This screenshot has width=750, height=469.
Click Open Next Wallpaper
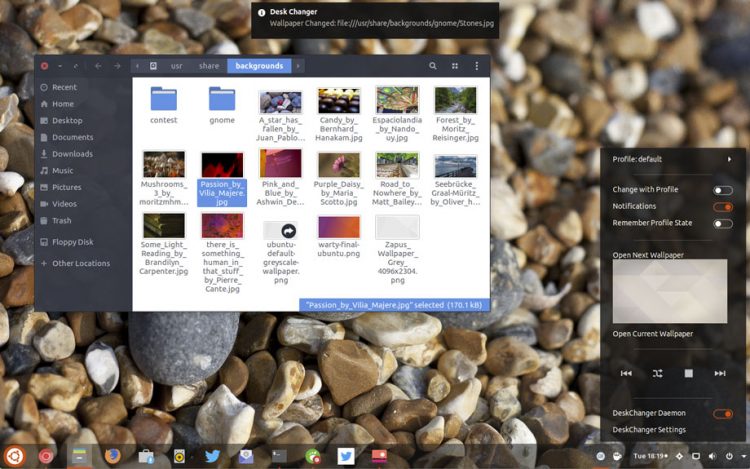[648, 255]
